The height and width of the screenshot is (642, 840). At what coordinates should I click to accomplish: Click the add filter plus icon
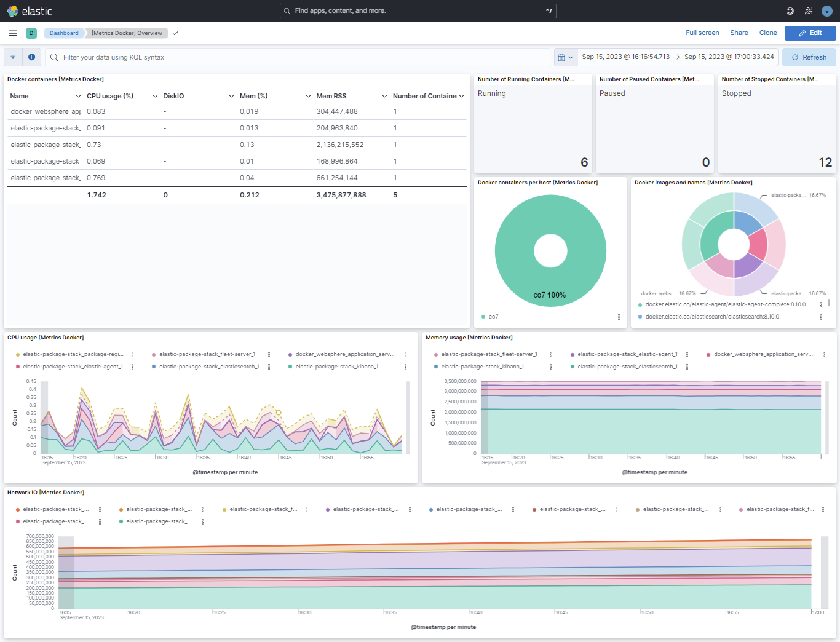pos(31,57)
